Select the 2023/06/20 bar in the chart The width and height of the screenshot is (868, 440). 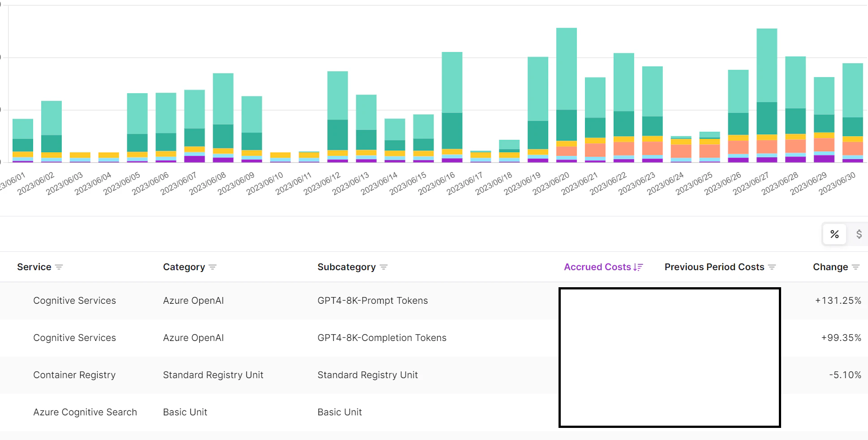(567, 95)
